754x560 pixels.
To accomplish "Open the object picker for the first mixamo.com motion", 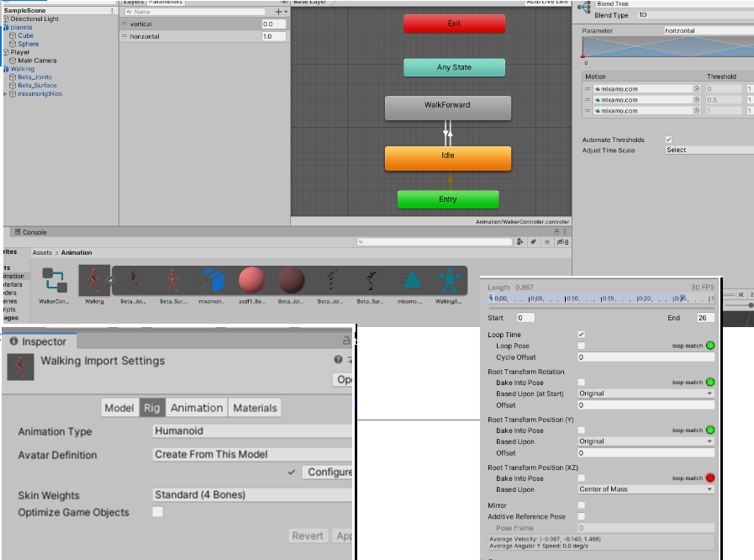I will 697,87.
